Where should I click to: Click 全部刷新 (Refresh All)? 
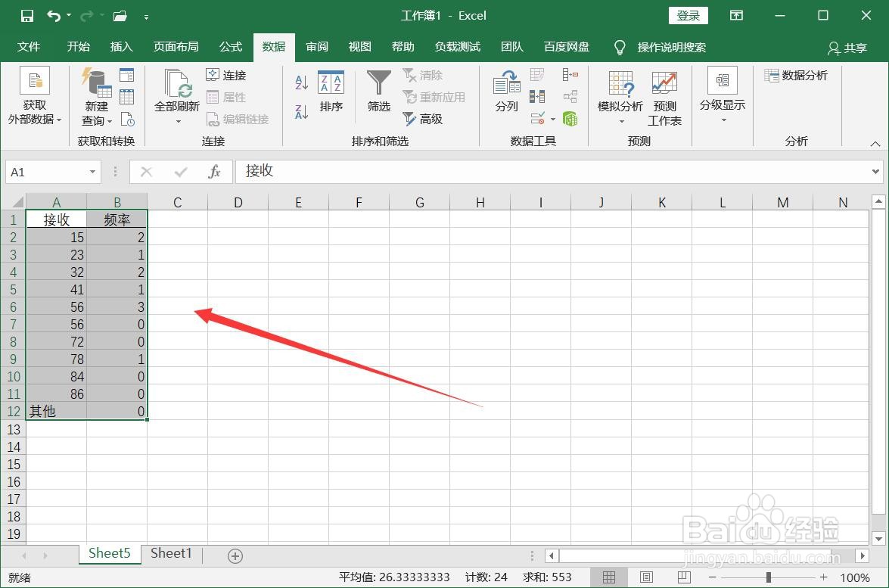point(176,95)
